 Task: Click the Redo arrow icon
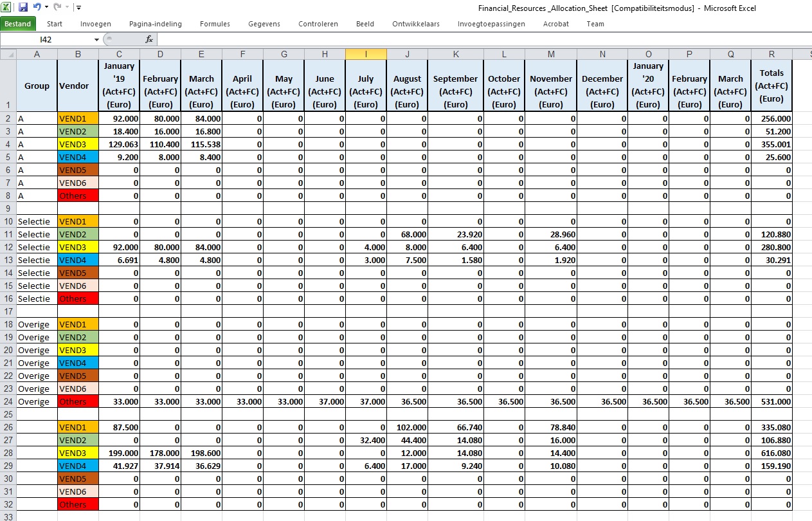tap(57, 8)
